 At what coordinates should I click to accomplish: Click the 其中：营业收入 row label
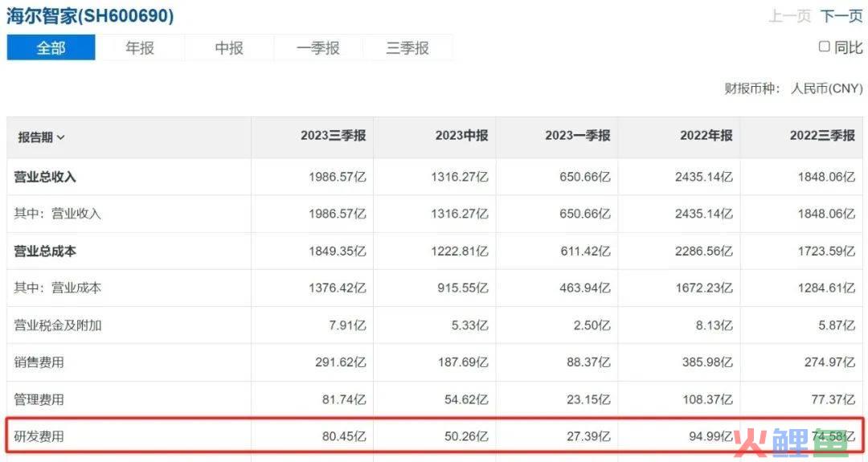point(58,214)
